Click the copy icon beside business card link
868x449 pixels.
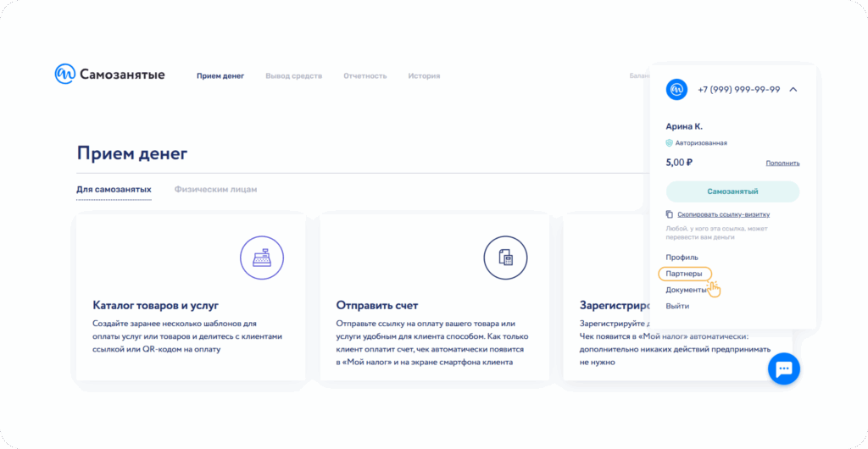670,214
